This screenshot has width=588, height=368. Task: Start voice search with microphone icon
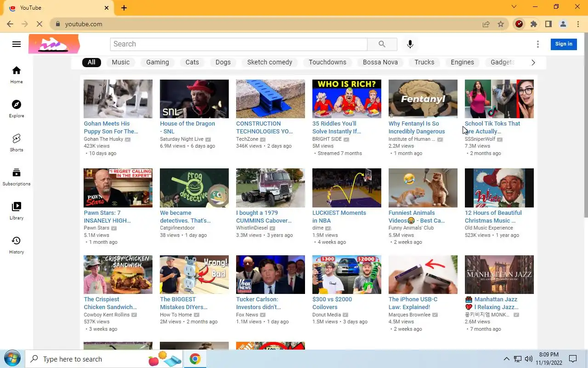pos(410,44)
